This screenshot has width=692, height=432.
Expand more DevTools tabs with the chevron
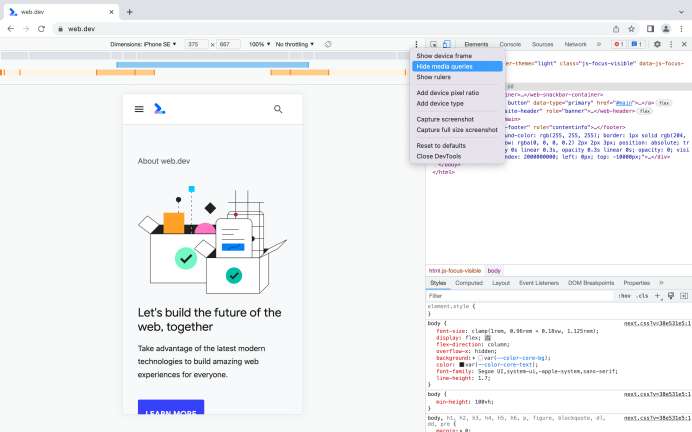tap(599, 44)
